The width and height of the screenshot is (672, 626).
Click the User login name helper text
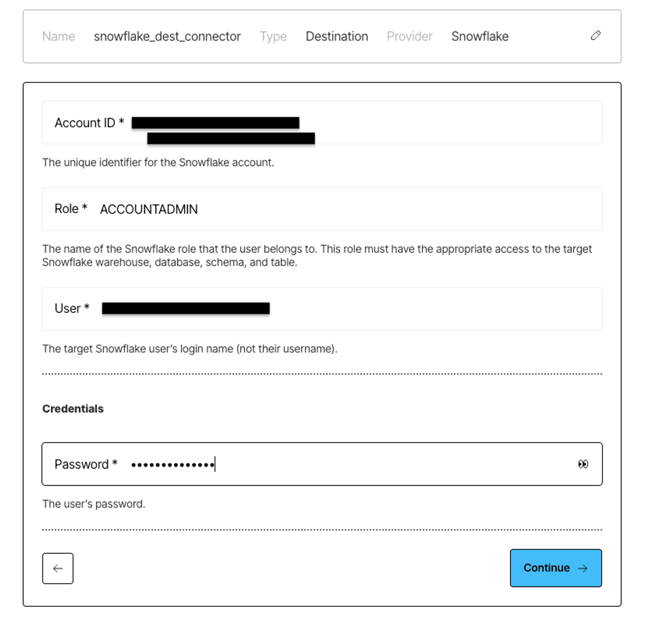tap(190, 348)
